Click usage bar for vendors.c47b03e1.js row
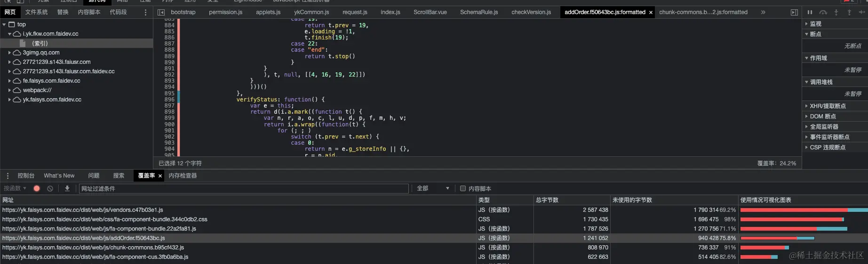Viewport: 868px width, 264px height. click(x=804, y=210)
